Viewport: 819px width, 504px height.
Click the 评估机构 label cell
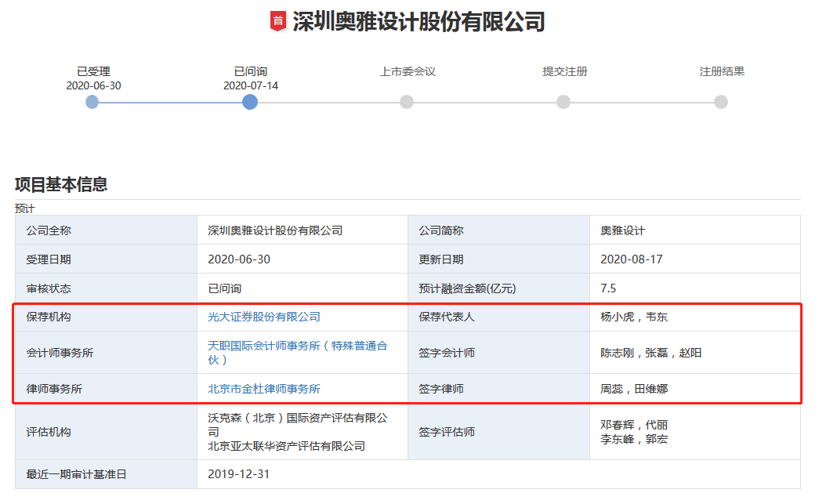[x=106, y=432]
